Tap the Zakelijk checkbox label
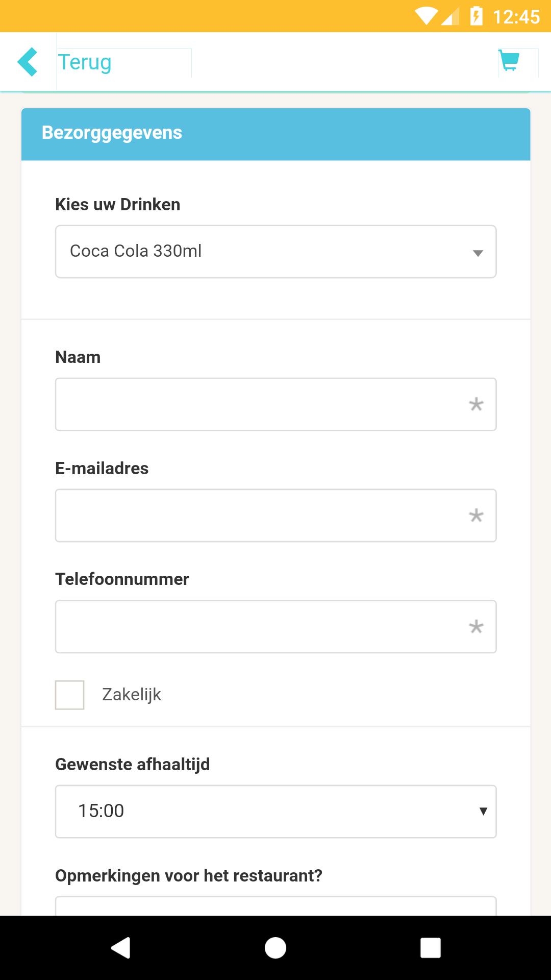Image resolution: width=551 pixels, height=980 pixels. [132, 695]
